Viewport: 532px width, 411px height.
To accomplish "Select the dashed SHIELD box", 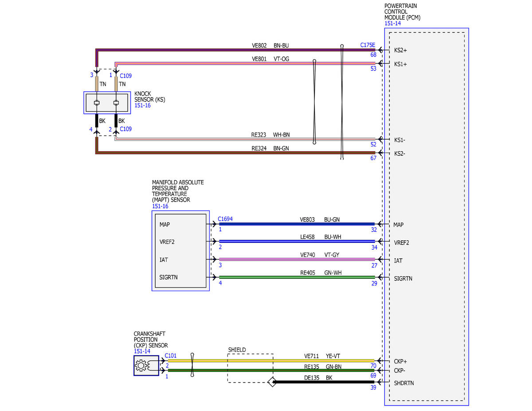I will [250, 368].
